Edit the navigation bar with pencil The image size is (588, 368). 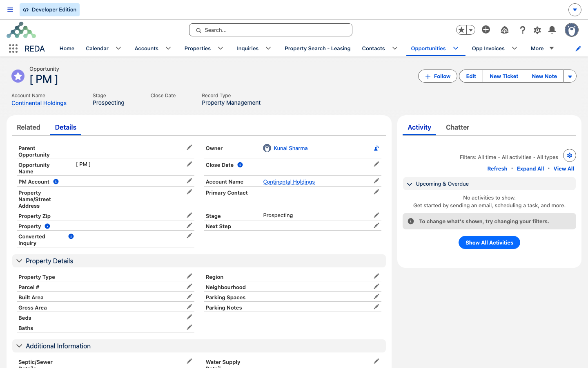click(578, 49)
